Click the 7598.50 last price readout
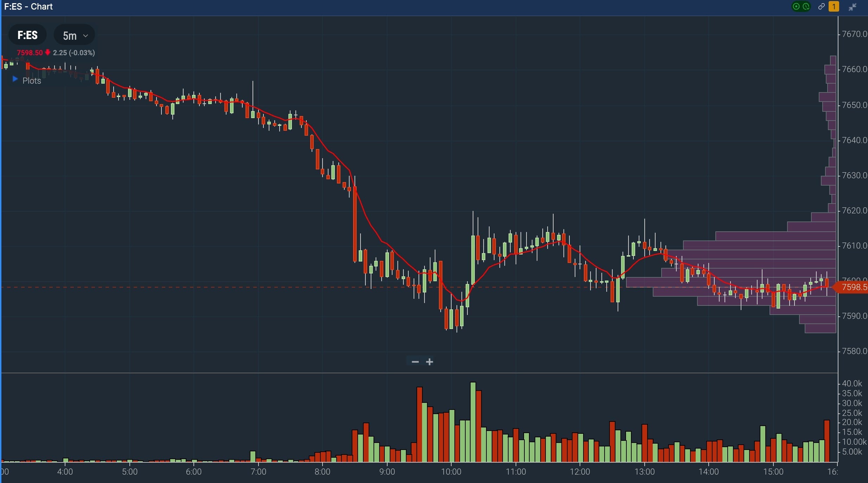This screenshot has width=868, height=483. coord(30,53)
